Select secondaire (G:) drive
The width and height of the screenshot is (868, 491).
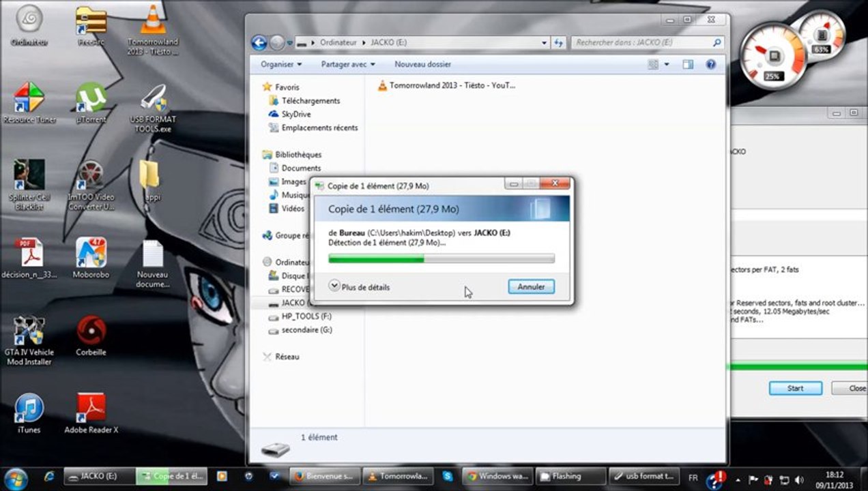click(x=306, y=330)
